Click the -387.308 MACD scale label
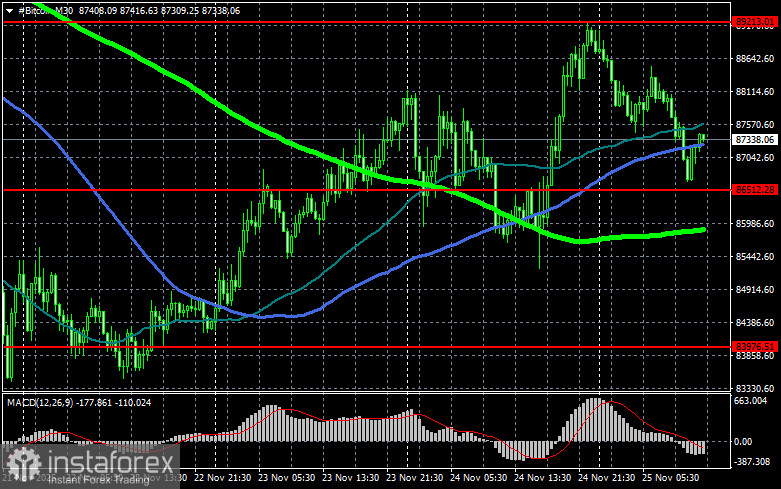This screenshot has height=489, width=781. tap(752, 462)
